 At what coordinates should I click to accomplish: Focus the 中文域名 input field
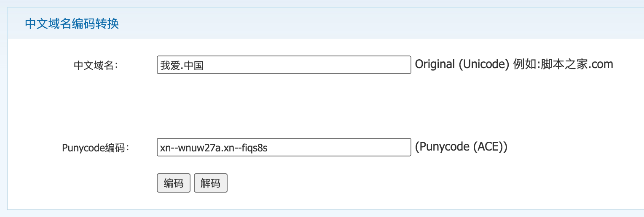coord(284,65)
